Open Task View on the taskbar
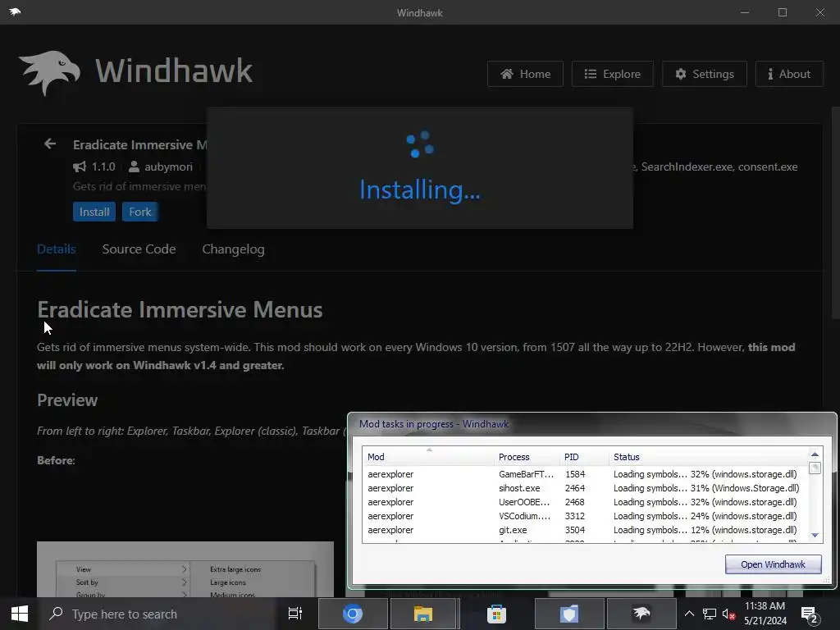The width and height of the screenshot is (840, 630). tap(295, 614)
